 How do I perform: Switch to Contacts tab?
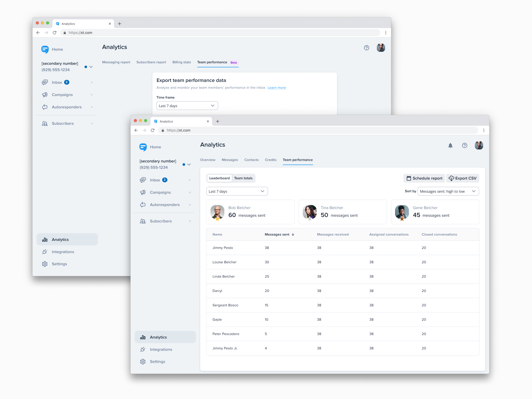pyautogui.click(x=251, y=160)
